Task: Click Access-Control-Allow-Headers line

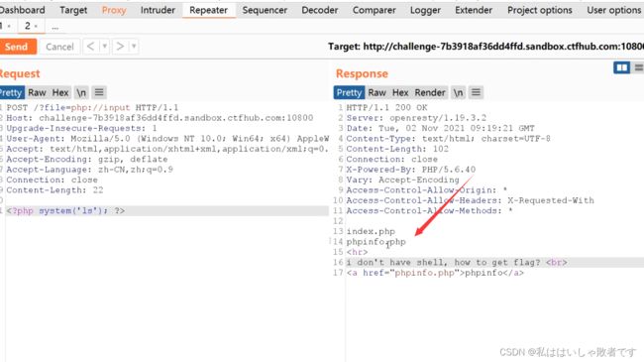Action: (470, 200)
